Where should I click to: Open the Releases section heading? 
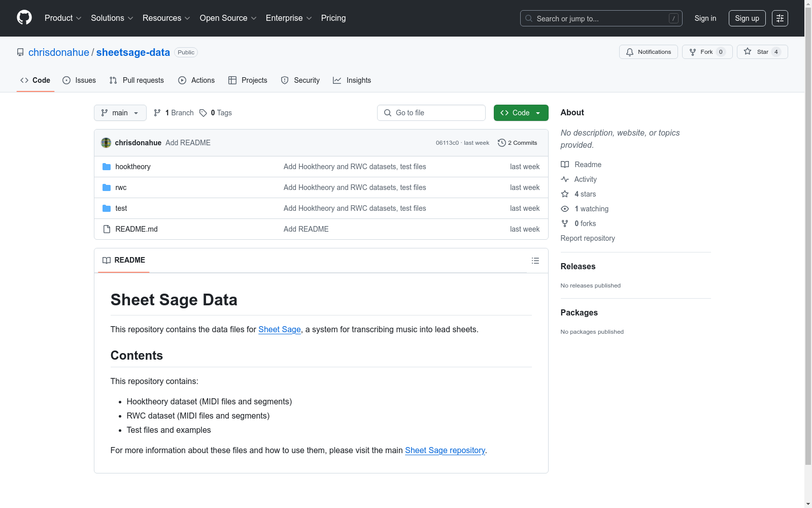point(578,266)
